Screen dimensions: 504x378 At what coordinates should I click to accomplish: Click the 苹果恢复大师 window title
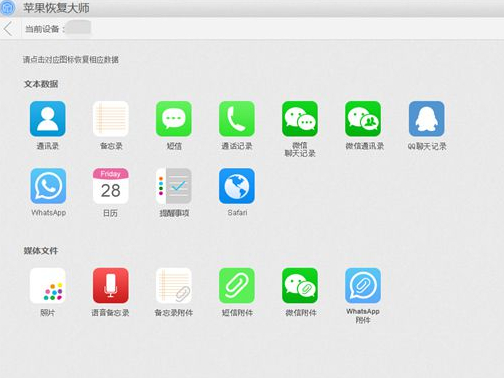[x=56, y=8]
